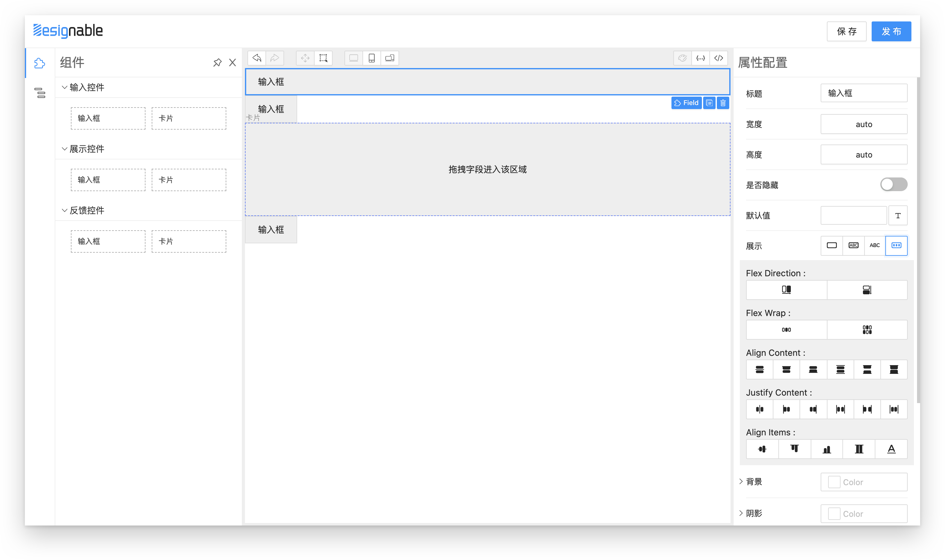Open outline tree icon in left sidebar

[40, 93]
